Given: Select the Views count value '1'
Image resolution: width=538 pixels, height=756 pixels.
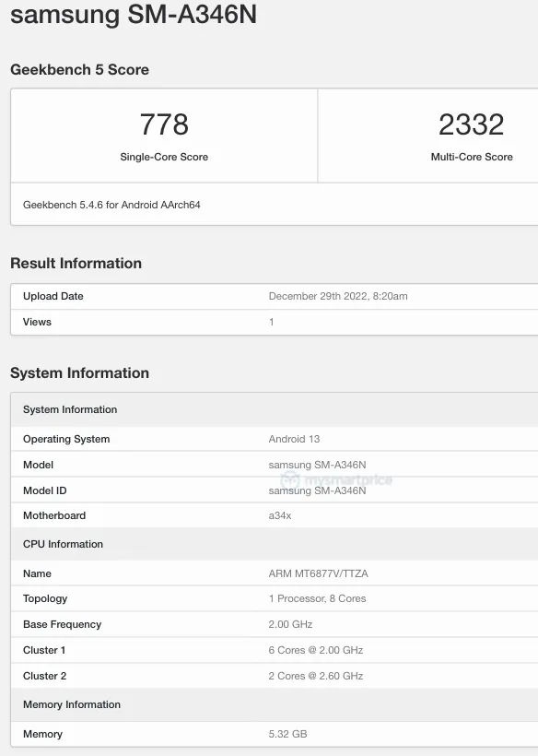Looking at the screenshot, I should (x=272, y=322).
